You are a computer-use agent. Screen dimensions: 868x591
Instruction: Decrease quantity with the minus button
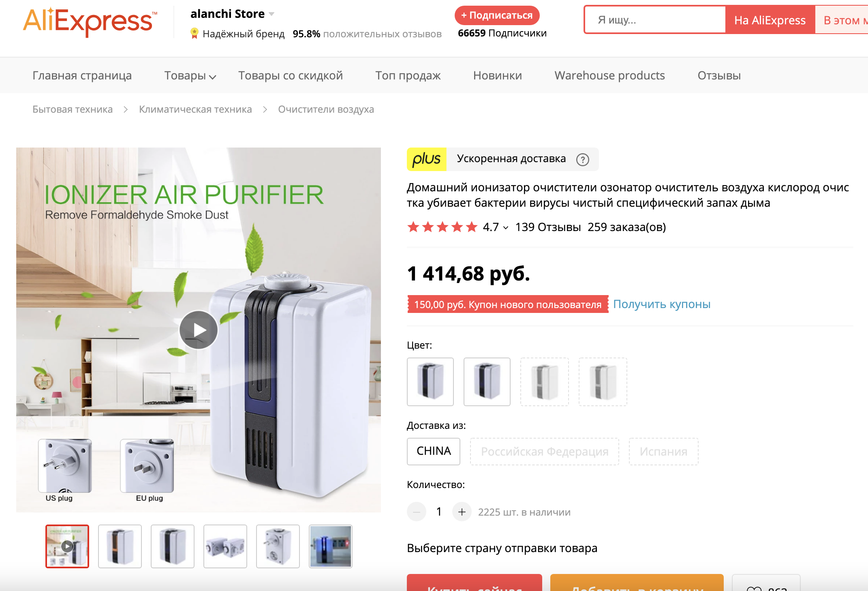[x=417, y=512]
